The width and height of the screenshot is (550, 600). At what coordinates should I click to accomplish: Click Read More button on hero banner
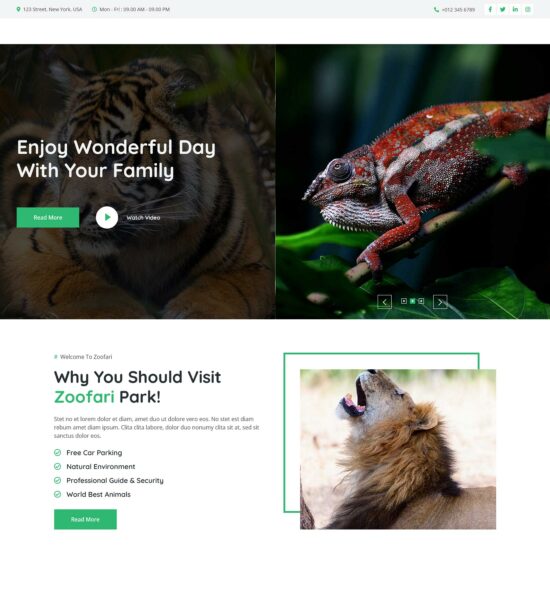[48, 217]
